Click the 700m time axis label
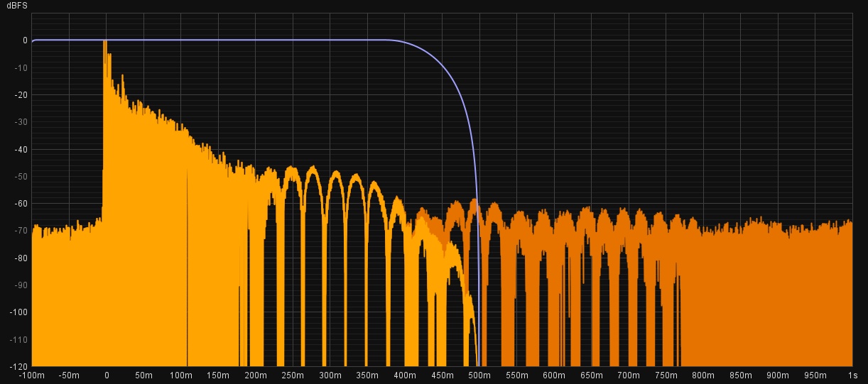This screenshot has height=384, width=868. pos(629,375)
